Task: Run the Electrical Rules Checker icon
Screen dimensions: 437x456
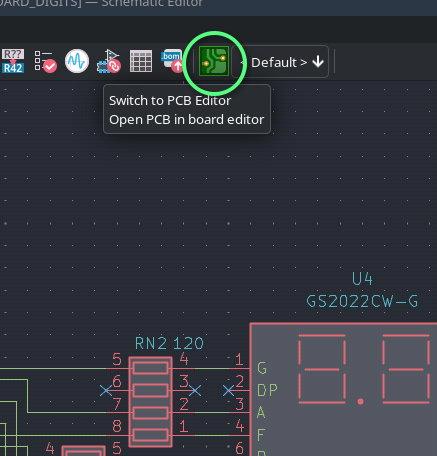Action: tap(45, 61)
